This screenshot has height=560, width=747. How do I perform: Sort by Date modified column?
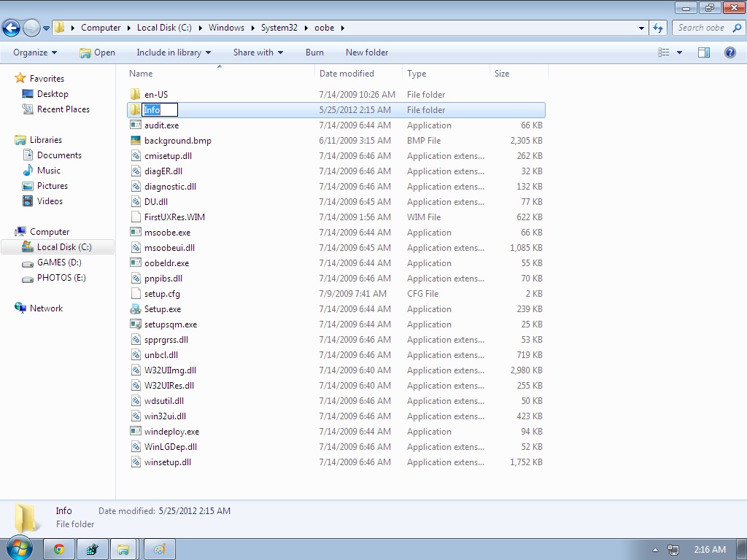347,74
